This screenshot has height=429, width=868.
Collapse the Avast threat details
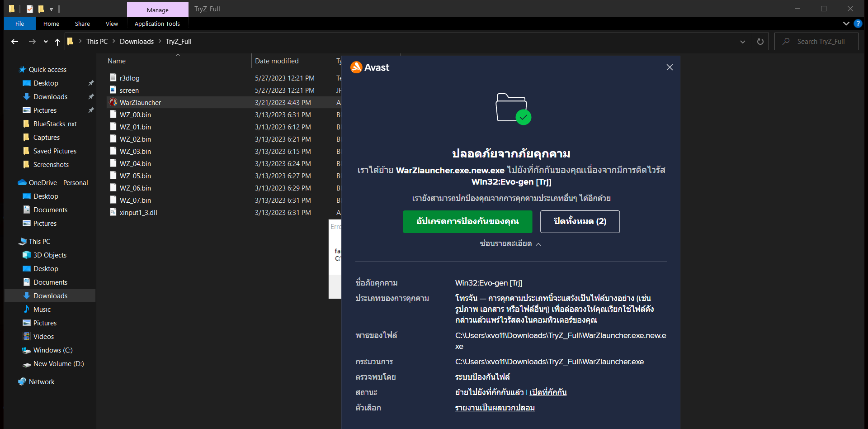510,244
